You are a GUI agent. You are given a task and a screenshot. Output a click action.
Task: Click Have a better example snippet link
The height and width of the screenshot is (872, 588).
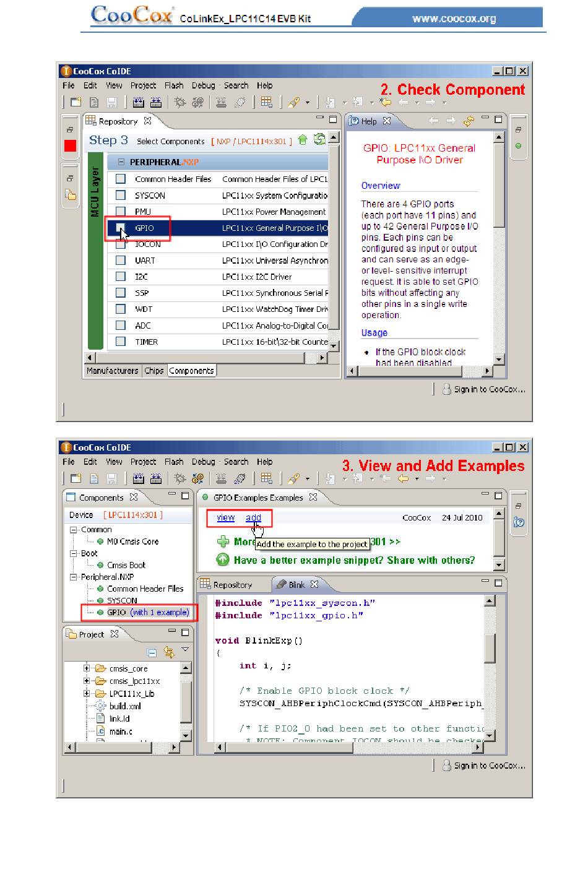point(355,560)
